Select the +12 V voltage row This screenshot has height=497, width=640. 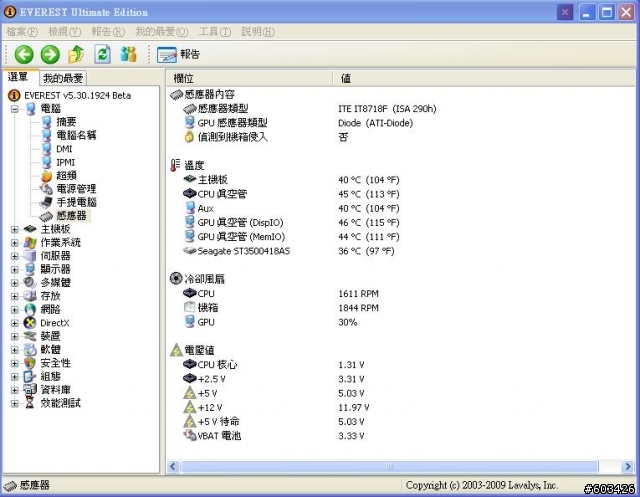click(276, 408)
